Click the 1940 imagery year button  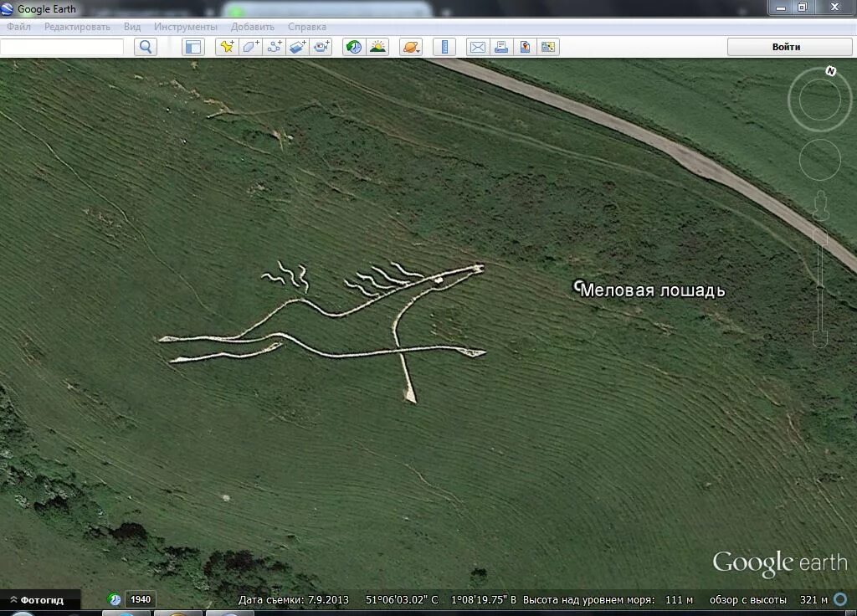141,599
